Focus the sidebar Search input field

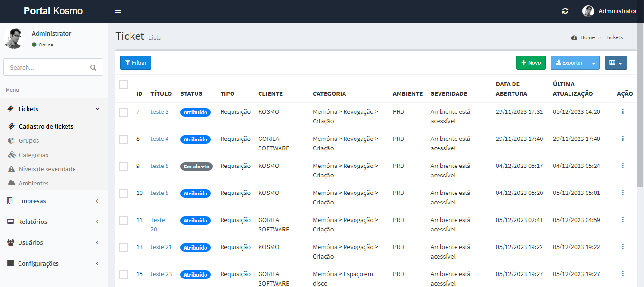(x=46, y=67)
